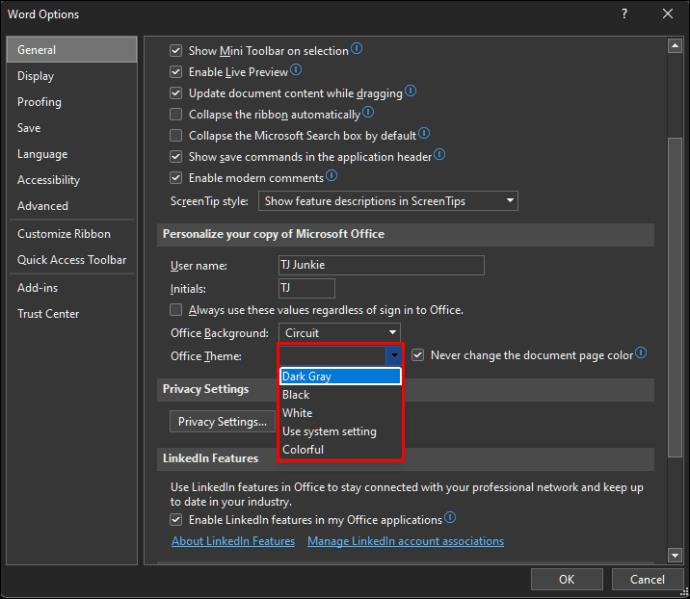Viewport: 690px width, 599px height.
Task: Confirm with the OK button
Action: [x=567, y=579]
